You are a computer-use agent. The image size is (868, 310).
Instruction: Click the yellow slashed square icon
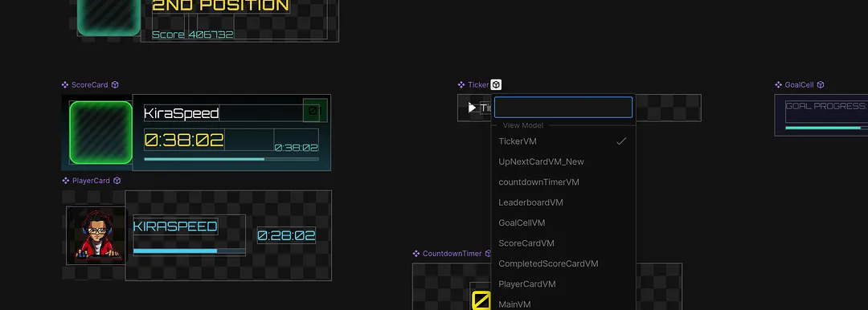click(481, 300)
